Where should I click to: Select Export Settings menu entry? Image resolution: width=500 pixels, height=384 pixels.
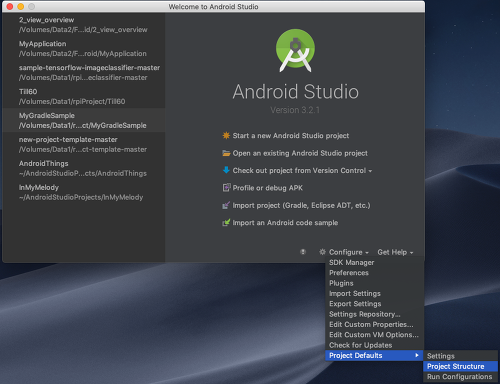(374, 304)
